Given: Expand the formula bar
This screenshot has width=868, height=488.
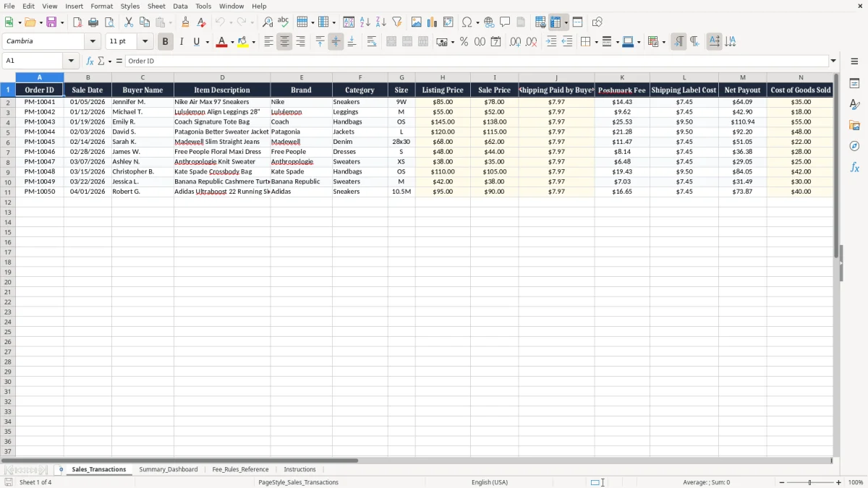Looking at the screenshot, I should [833, 61].
